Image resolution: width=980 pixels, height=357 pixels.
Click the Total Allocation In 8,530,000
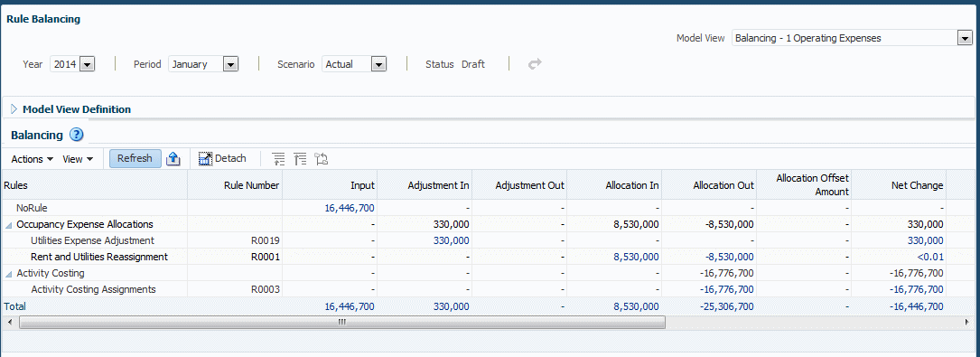(636, 306)
